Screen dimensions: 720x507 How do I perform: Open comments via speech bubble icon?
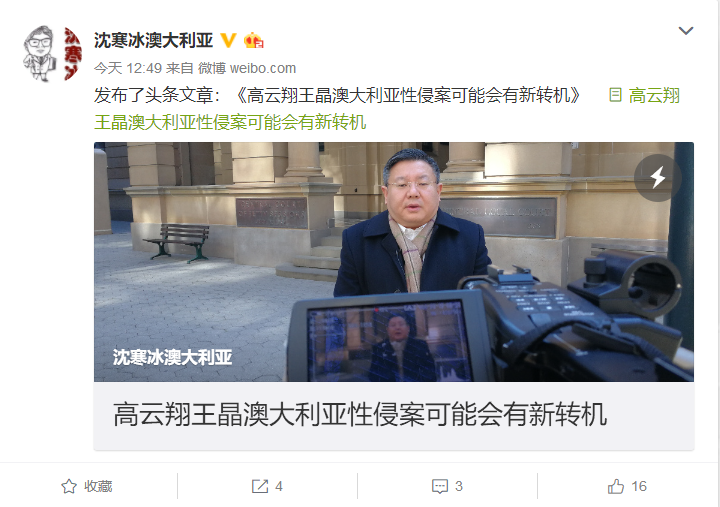click(x=439, y=486)
